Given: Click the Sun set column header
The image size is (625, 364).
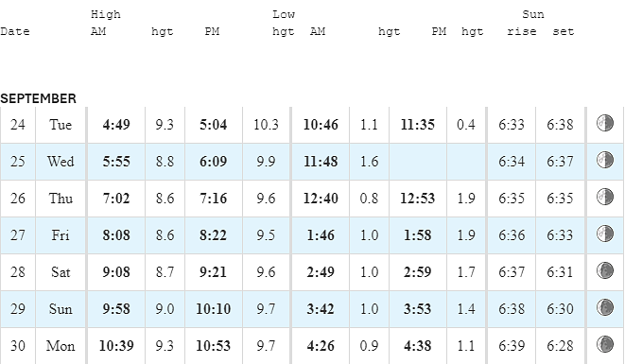Looking at the screenshot, I should [x=564, y=31].
